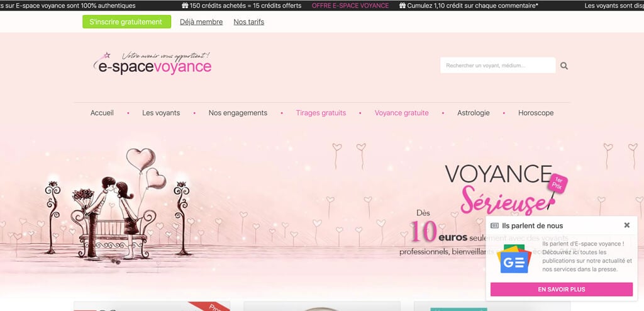This screenshot has width=644, height=311.
Task: Click the newspaper icon beside 'Ils parlent de nous'
Action: pyautogui.click(x=494, y=225)
